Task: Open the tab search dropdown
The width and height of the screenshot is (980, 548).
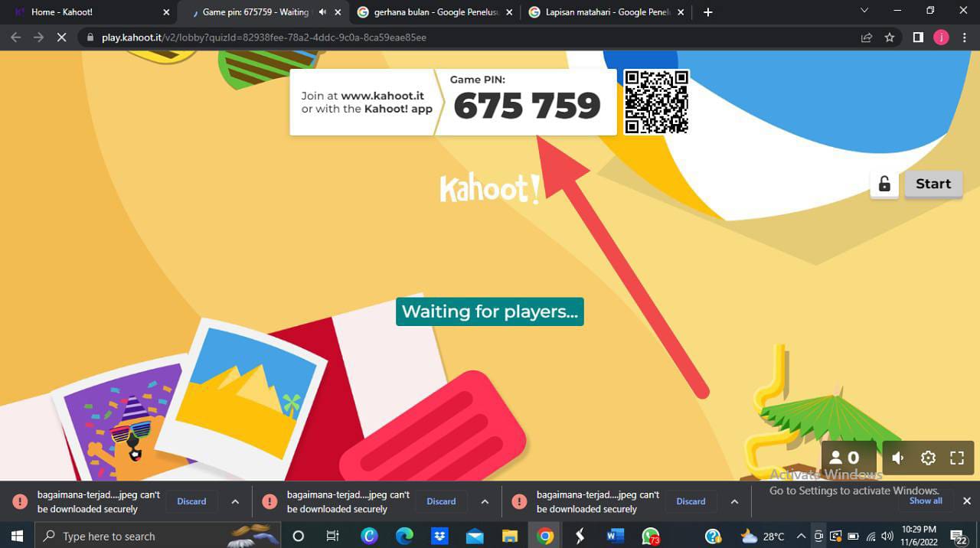Action: (x=864, y=11)
